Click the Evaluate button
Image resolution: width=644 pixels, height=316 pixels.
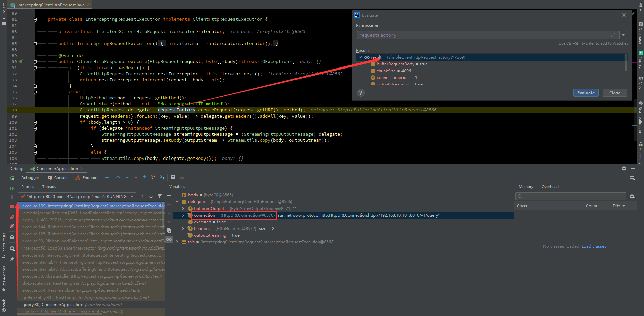(586, 93)
